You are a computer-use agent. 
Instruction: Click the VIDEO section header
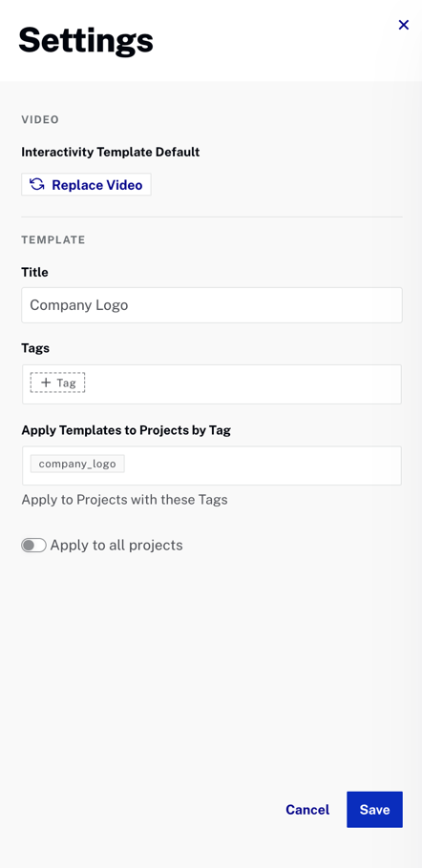coord(40,119)
